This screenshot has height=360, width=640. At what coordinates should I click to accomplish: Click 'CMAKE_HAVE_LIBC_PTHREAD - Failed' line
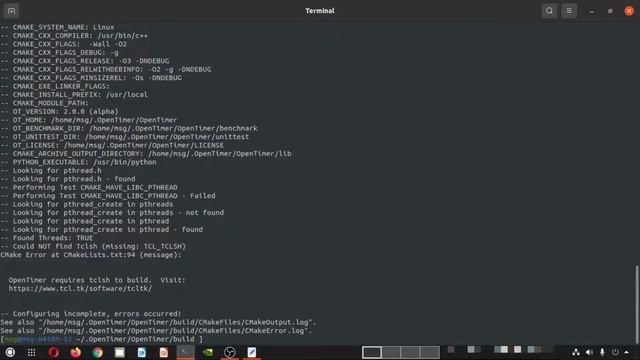tap(108, 196)
